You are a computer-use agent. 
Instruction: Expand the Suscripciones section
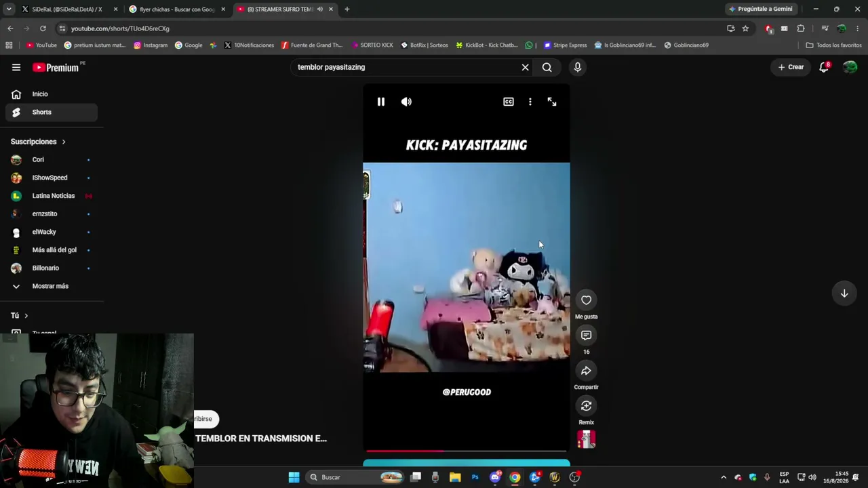point(39,142)
